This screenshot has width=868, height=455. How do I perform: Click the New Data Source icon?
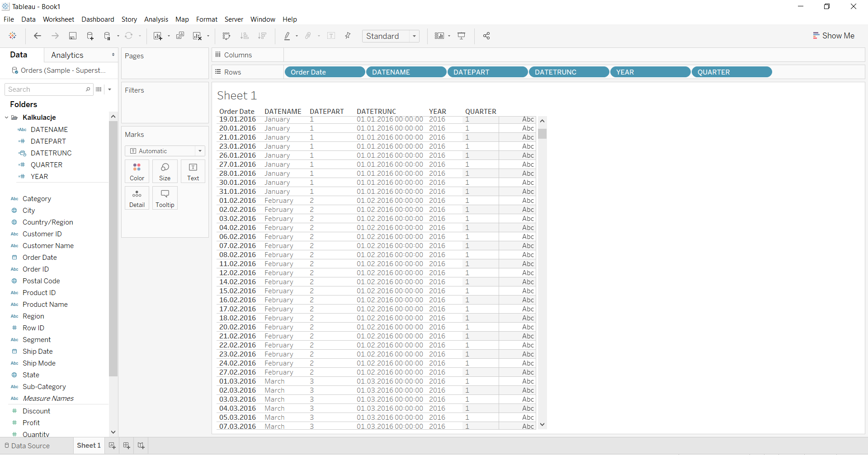(x=90, y=36)
